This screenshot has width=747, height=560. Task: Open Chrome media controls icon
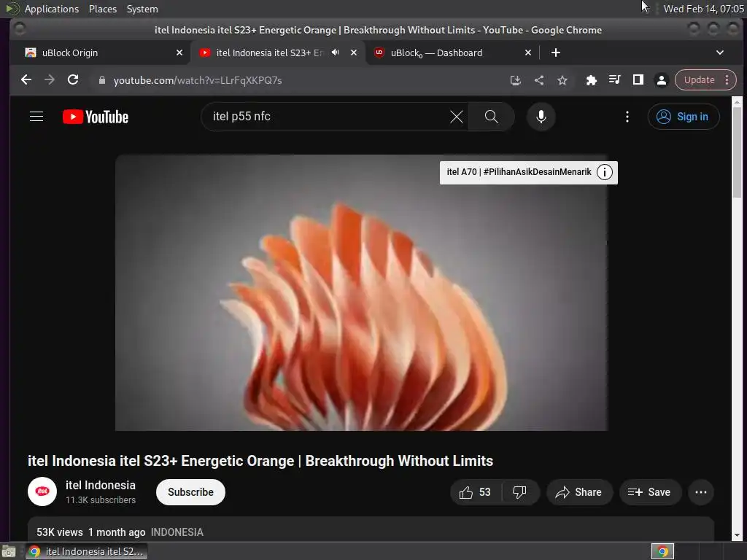[614, 80]
